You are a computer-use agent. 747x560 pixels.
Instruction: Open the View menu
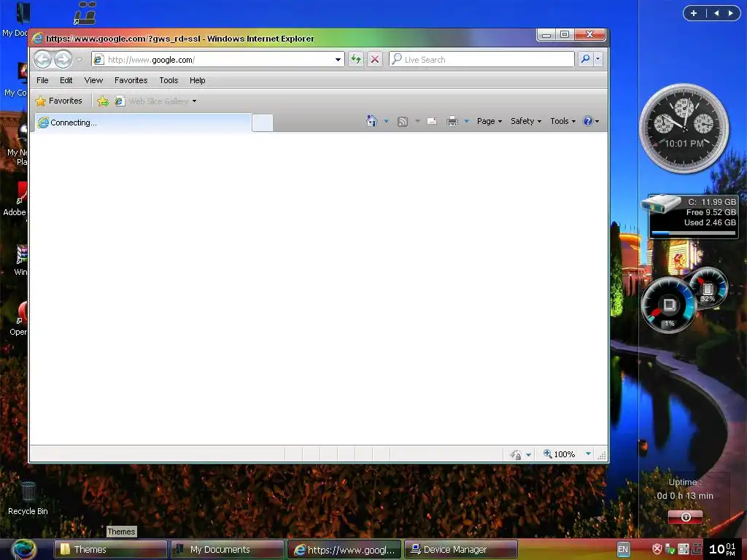93,80
